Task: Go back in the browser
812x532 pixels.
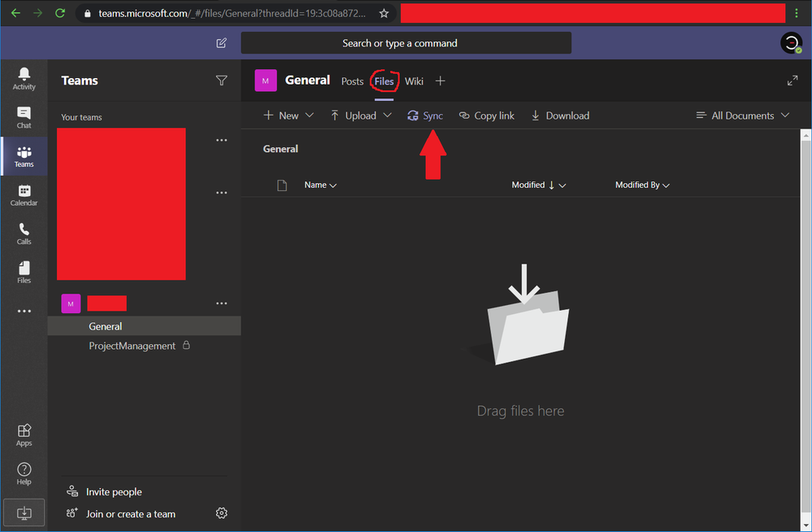Action: click(x=15, y=13)
